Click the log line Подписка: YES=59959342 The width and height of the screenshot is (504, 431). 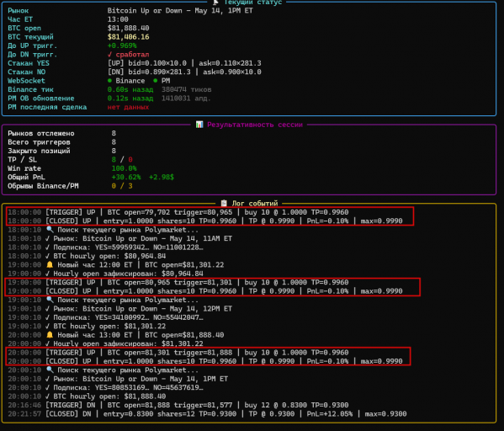pyautogui.click(x=105, y=247)
